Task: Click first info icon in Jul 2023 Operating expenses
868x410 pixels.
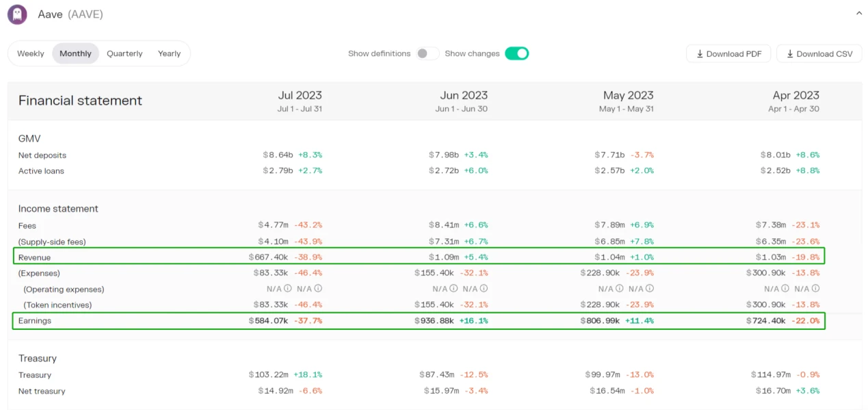Action: [288, 289]
